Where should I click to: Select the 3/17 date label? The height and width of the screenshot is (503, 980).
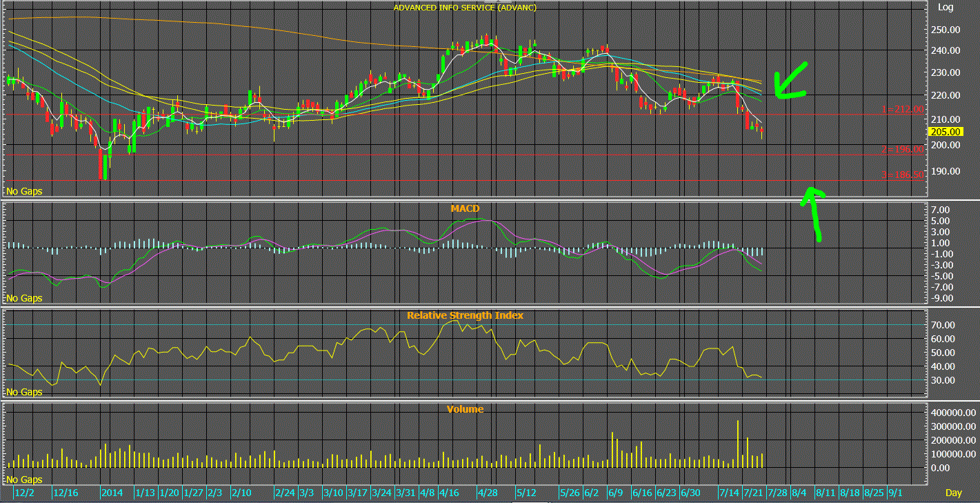point(357,493)
